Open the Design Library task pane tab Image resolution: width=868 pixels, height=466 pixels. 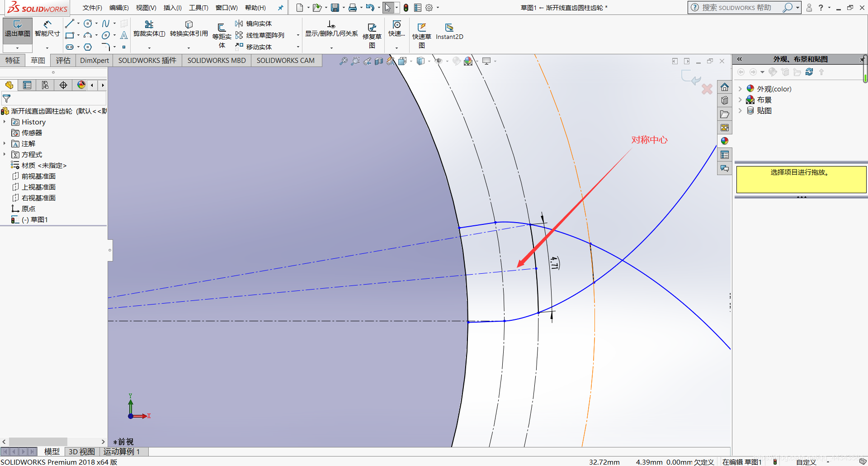725,100
